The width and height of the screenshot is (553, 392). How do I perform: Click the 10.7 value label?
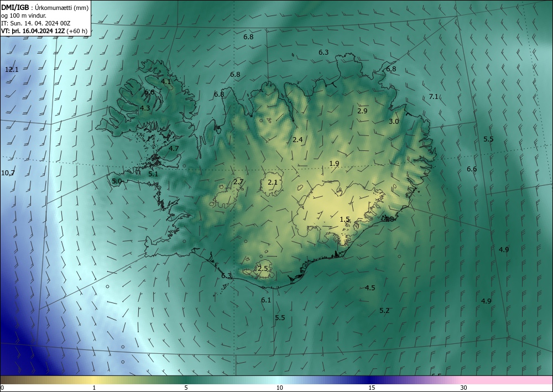(x=8, y=173)
